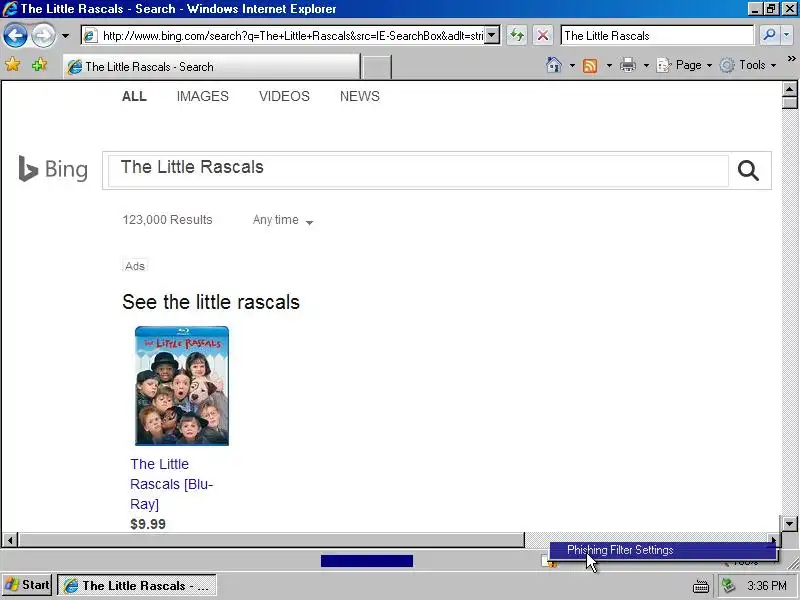Stop loading with the red X icon
This screenshot has width=800, height=600.
click(x=543, y=36)
